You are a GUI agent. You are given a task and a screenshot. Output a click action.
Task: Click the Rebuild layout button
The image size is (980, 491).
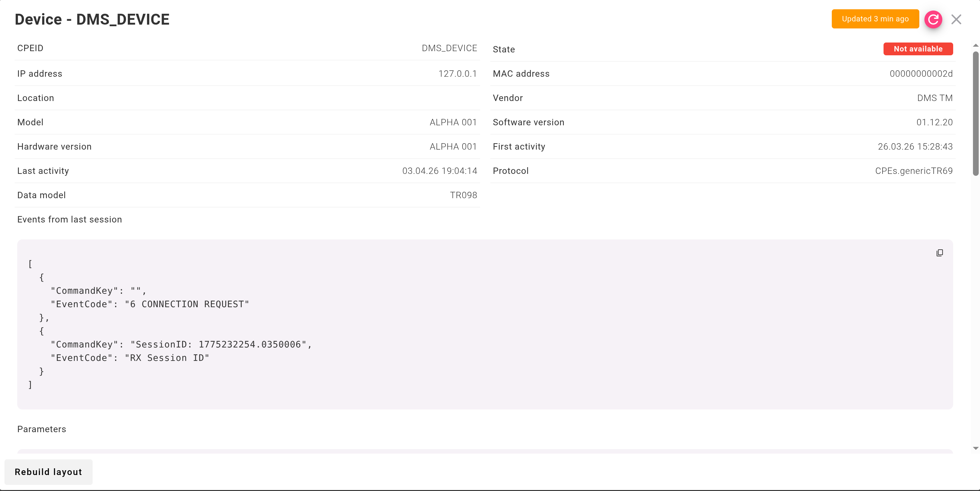pos(48,472)
